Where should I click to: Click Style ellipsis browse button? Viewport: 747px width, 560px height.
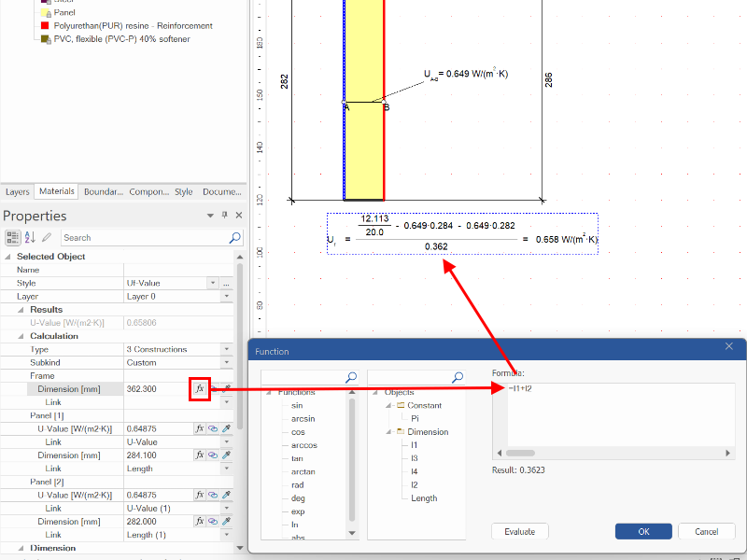point(226,283)
